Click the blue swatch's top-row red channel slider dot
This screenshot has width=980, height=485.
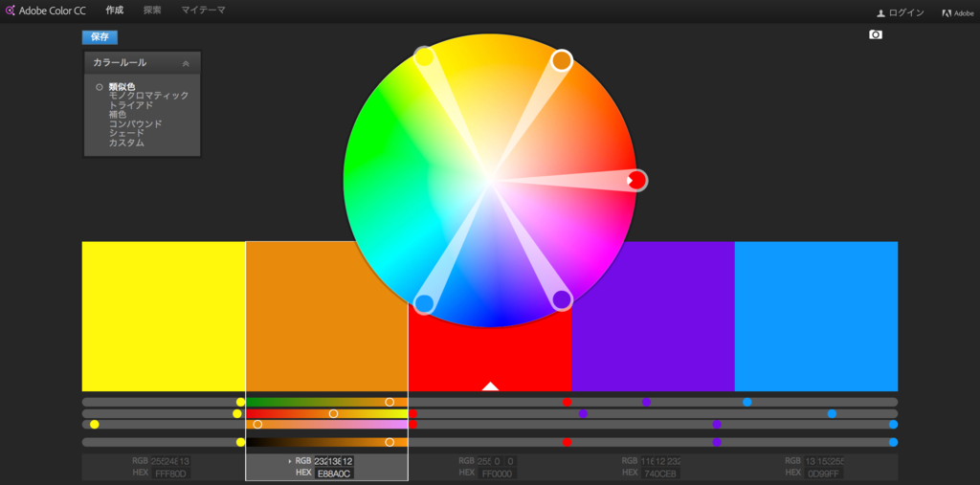pyautogui.click(x=746, y=402)
